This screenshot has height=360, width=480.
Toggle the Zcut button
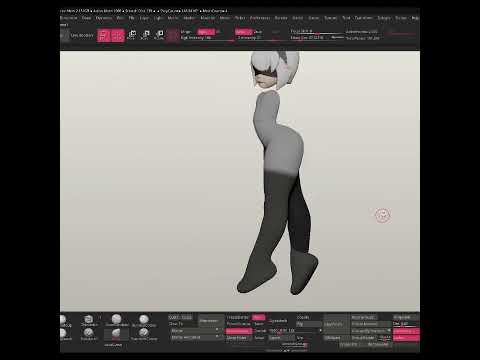(275, 32)
